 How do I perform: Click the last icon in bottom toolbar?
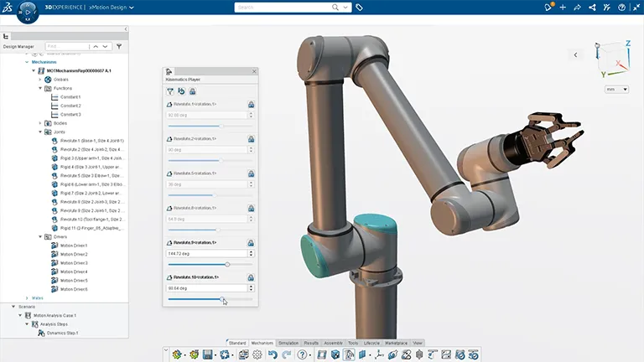click(474, 354)
